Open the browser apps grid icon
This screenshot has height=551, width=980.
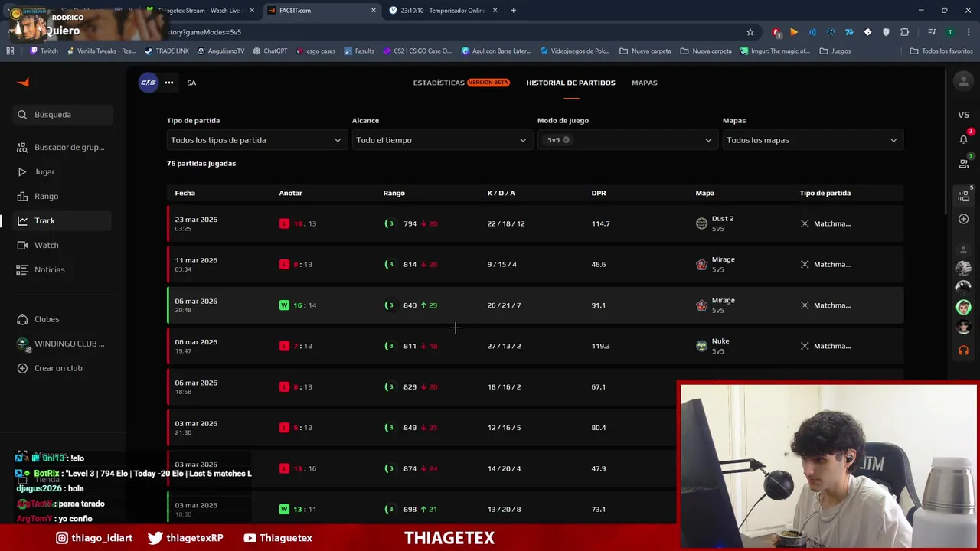[10, 51]
